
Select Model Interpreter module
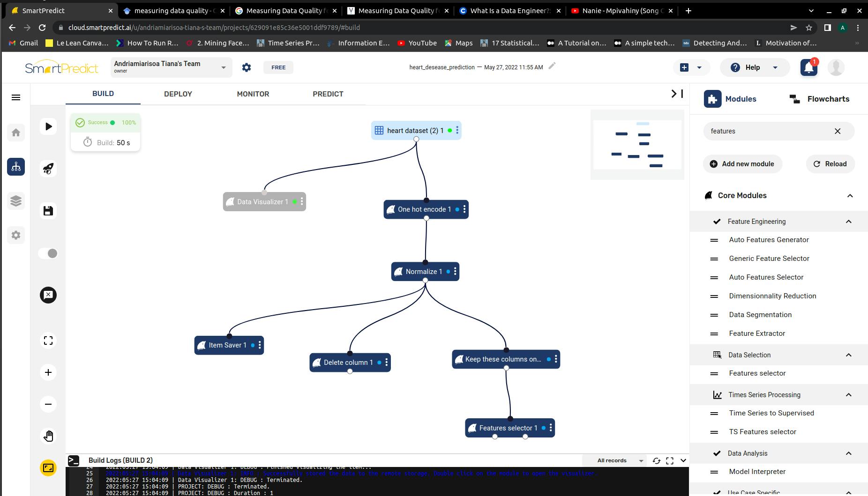coord(757,472)
